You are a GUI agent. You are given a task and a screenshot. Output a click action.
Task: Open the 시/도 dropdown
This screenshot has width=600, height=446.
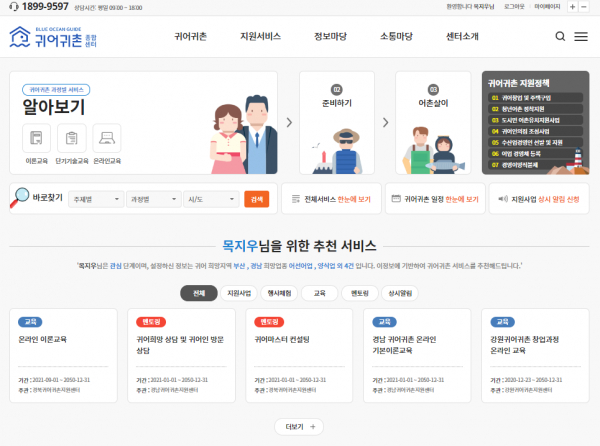pos(211,199)
